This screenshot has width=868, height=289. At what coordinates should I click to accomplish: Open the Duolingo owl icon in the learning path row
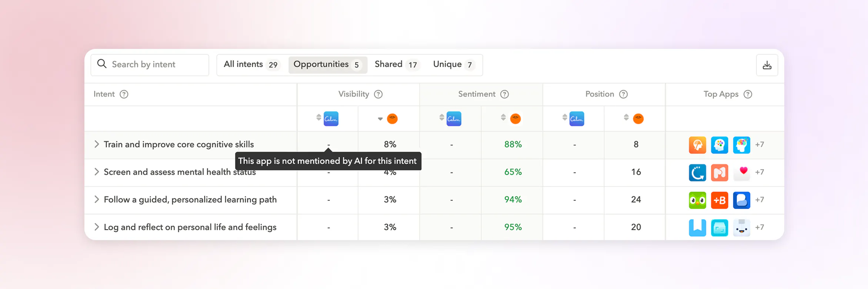point(697,200)
